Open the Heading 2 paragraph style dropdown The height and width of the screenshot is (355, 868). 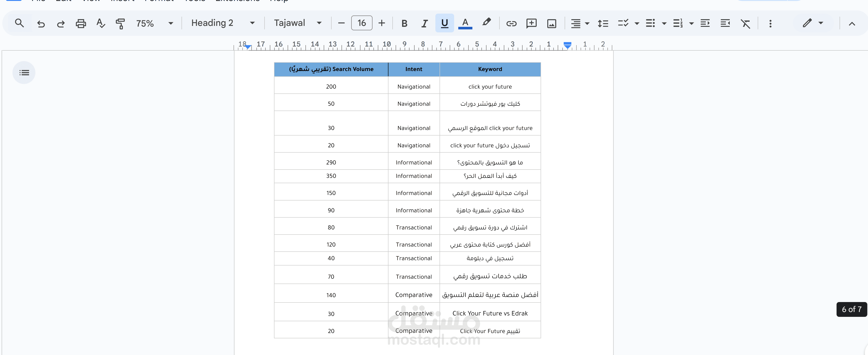point(223,23)
